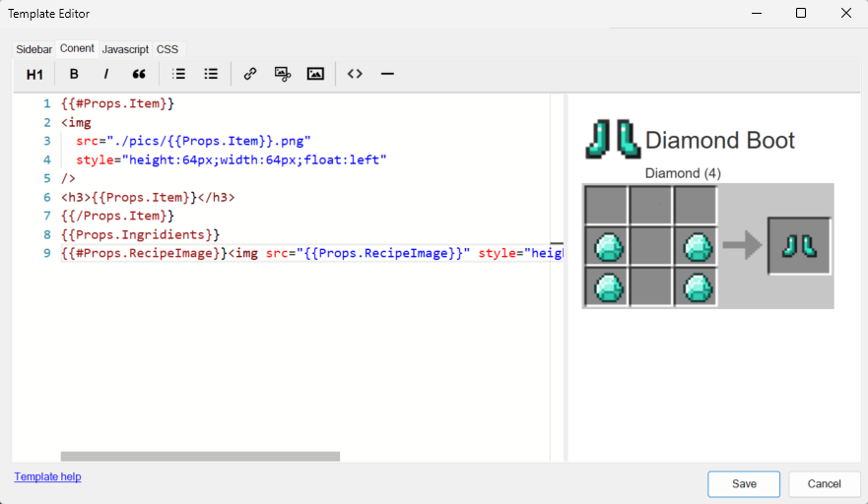Click the <h3>{{Props.Item}}</h3> line

pyautogui.click(x=148, y=198)
